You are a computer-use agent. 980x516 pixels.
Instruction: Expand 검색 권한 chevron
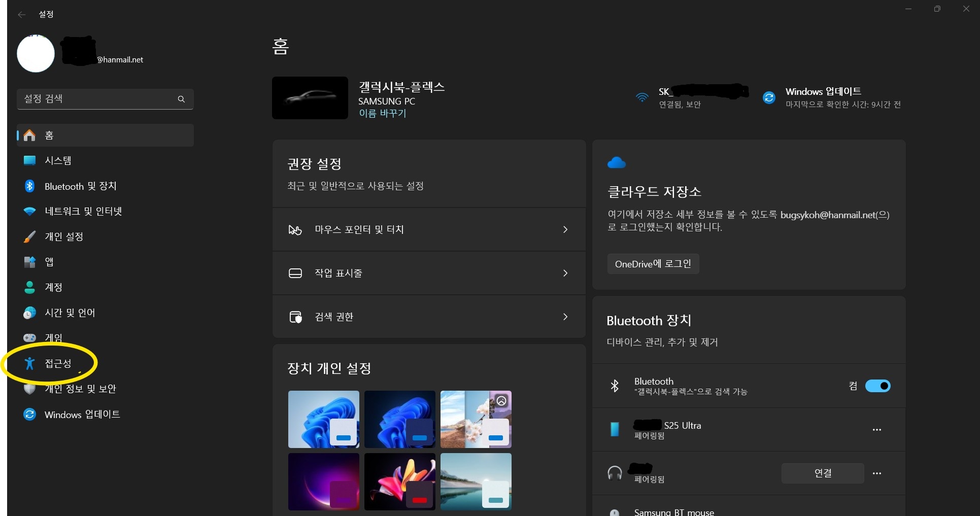click(565, 317)
